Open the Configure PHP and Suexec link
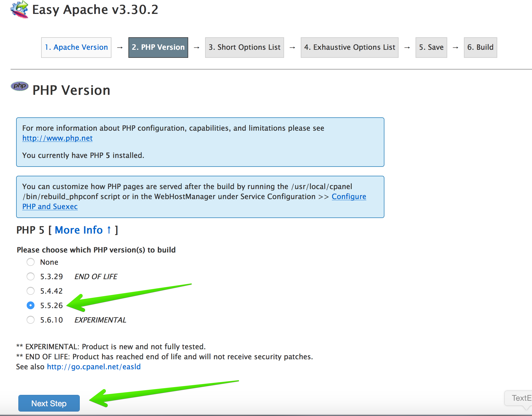 tap(349, 197)
